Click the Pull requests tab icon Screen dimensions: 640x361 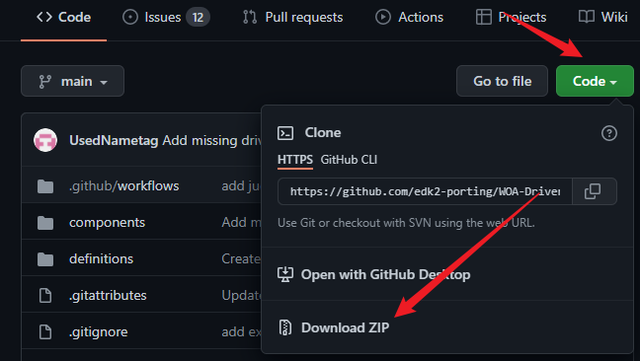(x=250, y=18)
